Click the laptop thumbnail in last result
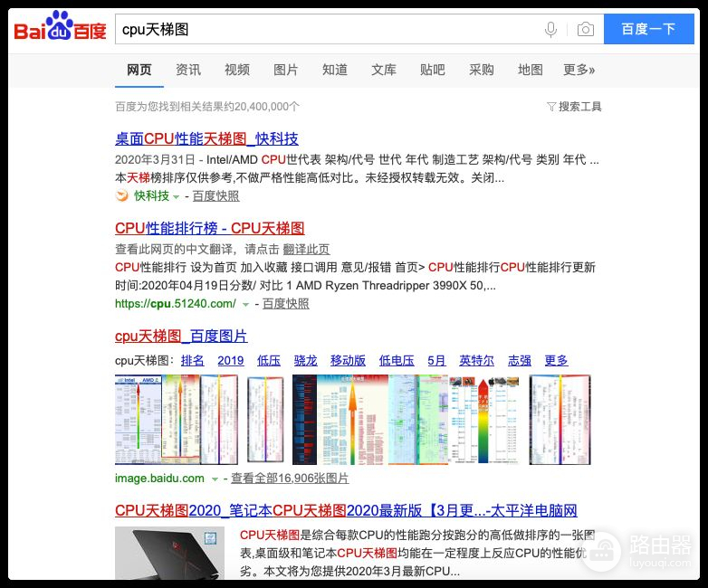The width and height of the screenshot is (708, 588). pos(169,553)
